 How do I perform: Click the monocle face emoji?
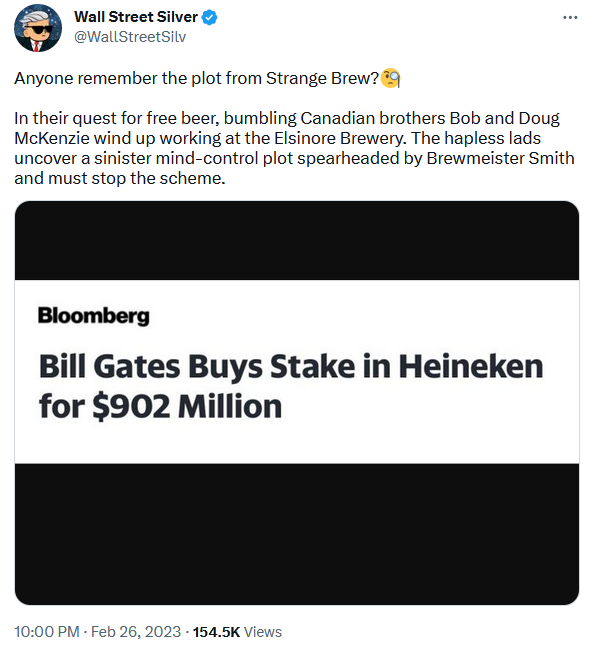tap(391, 78)
